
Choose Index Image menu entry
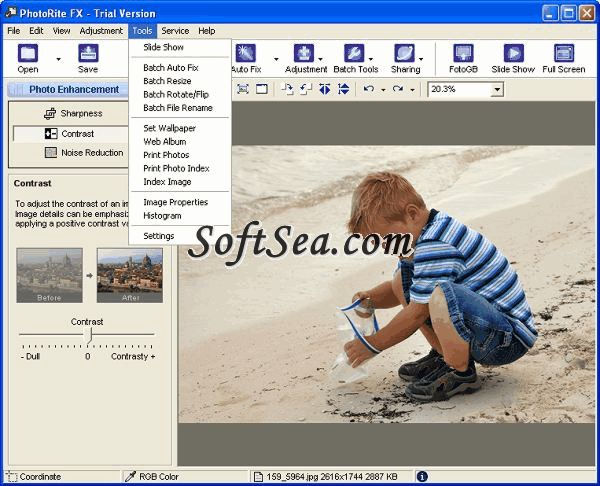pyautogui.click(x=180, y=182)
